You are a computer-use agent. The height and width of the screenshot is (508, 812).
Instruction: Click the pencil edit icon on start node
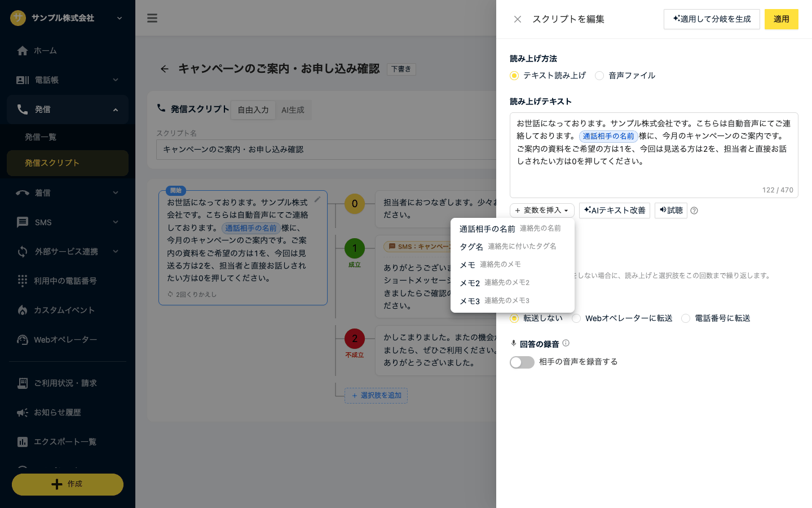(317, 199)
